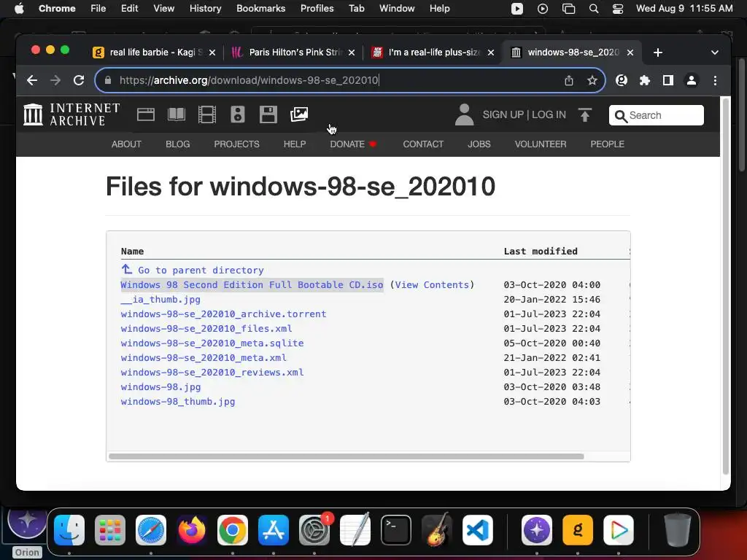The width and height of the screenshot is (747, 560).
Task: Open __ia_thumb.jpg file
Action: click(160, 300)
